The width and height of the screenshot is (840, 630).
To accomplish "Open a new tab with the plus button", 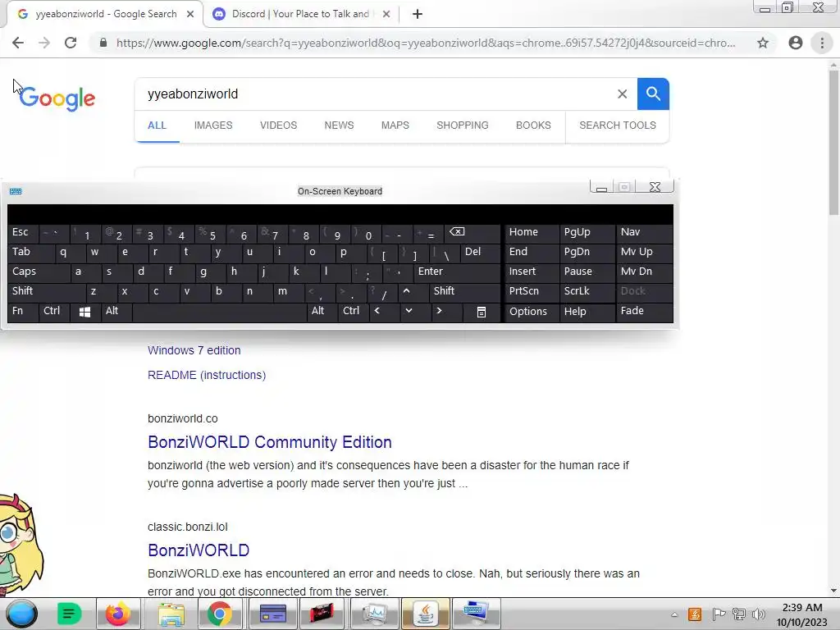I will [x=418, y=15].
